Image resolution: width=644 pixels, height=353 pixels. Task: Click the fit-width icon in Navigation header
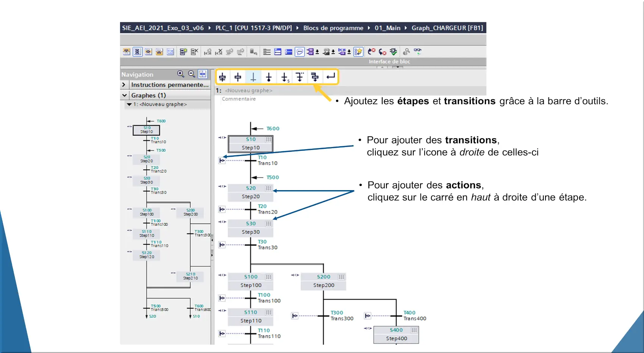coord(203,74)
